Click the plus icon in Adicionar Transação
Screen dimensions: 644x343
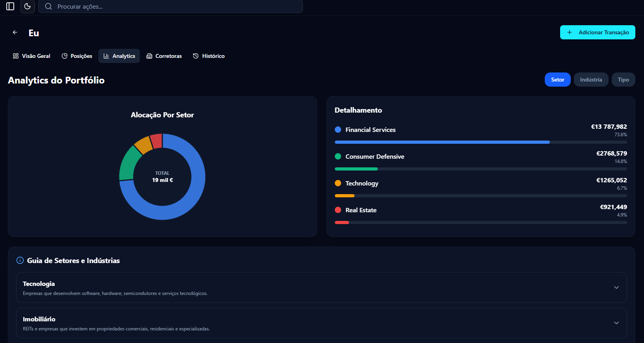(570, 32)
